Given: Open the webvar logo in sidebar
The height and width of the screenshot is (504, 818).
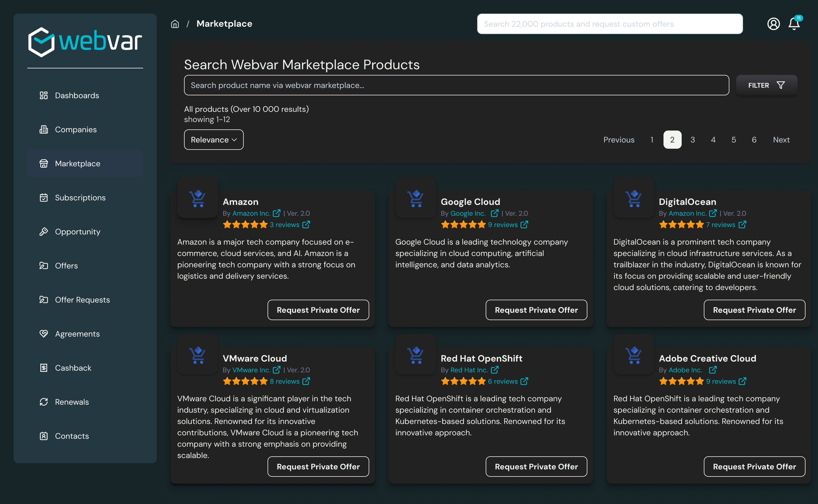Looking at the screenshot, I should (85, 42).
